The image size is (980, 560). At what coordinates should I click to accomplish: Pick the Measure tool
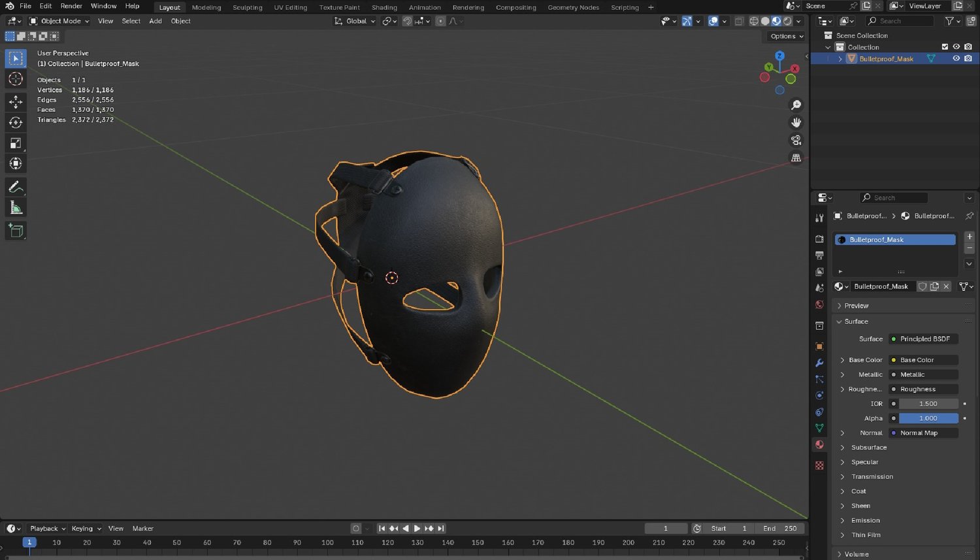(x=16, y=208)
